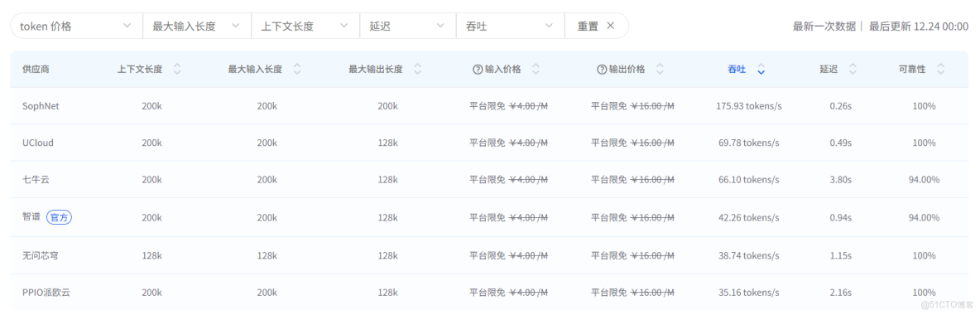
Task: Click help icon next to 输出价格
Action: 602,70
